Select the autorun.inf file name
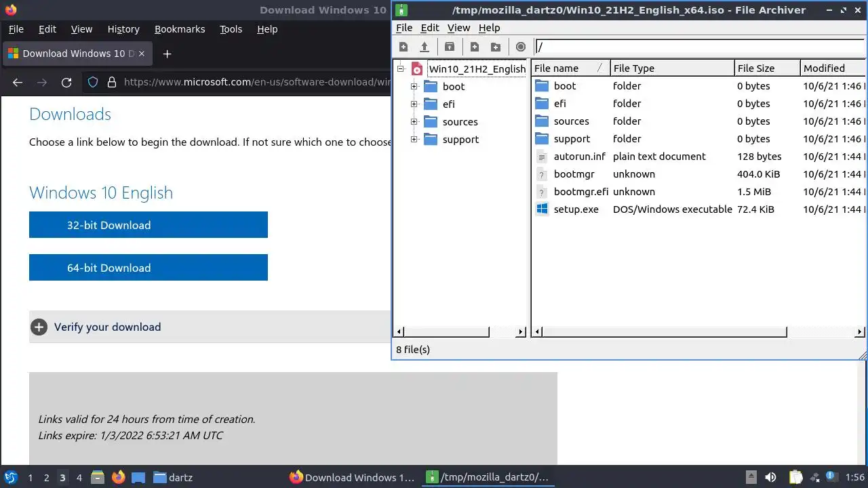This screenshot has width=868, height=488. [x=579, y=157]
